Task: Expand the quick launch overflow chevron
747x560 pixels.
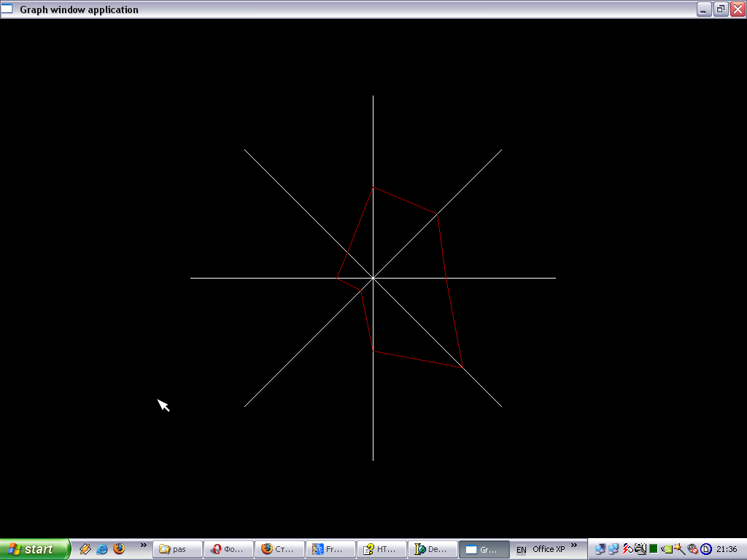Action: [144, 545]
